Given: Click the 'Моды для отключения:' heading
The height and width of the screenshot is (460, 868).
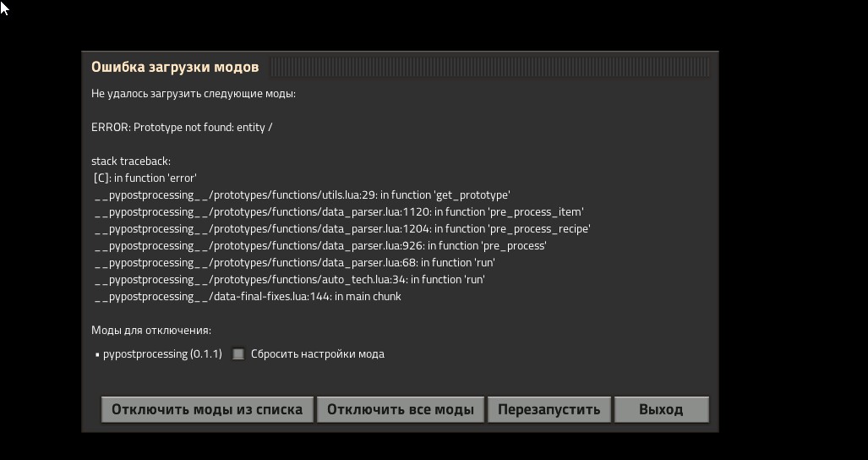Looking at the screenshot, I should [x=151, y=330].
